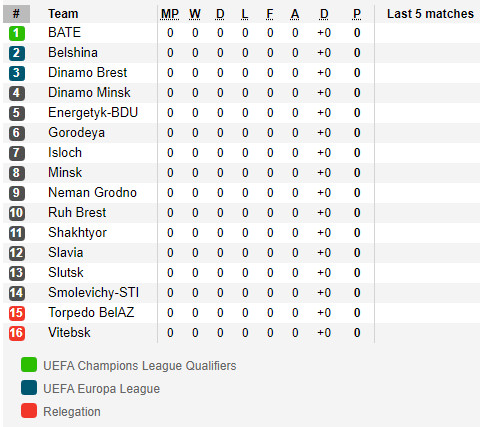Select the blue position 2 badge
This screenshot has height=427, width=480.
[x=17, y=53]
